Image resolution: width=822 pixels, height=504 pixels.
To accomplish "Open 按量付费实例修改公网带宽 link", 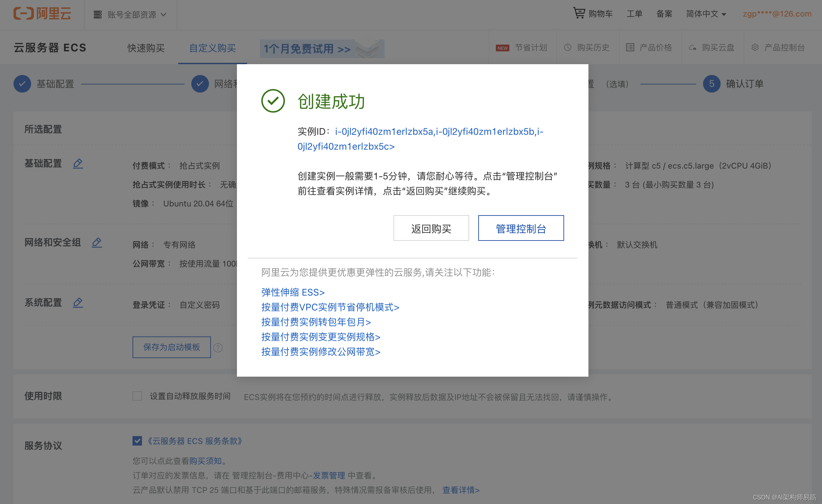I will coord(321,352).
